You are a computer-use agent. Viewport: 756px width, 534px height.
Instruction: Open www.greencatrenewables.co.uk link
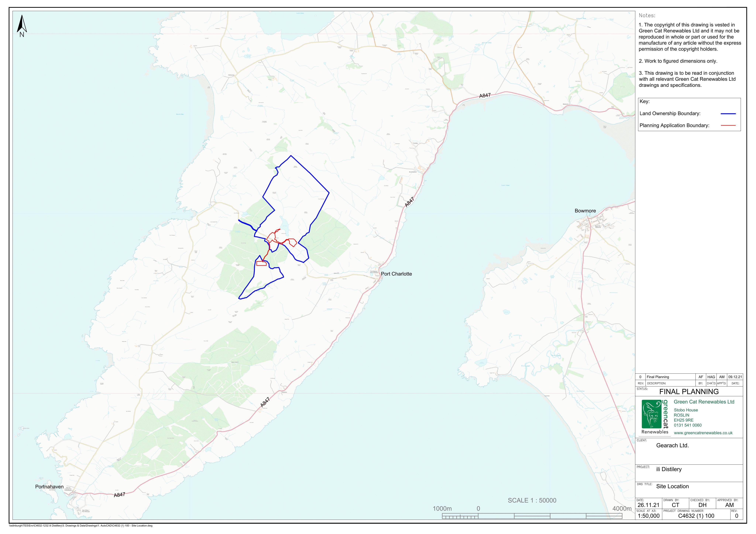coord(703,433)
